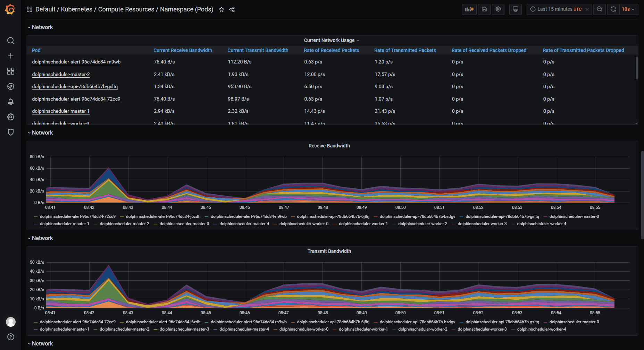Open the Explore compass icon

11,86
